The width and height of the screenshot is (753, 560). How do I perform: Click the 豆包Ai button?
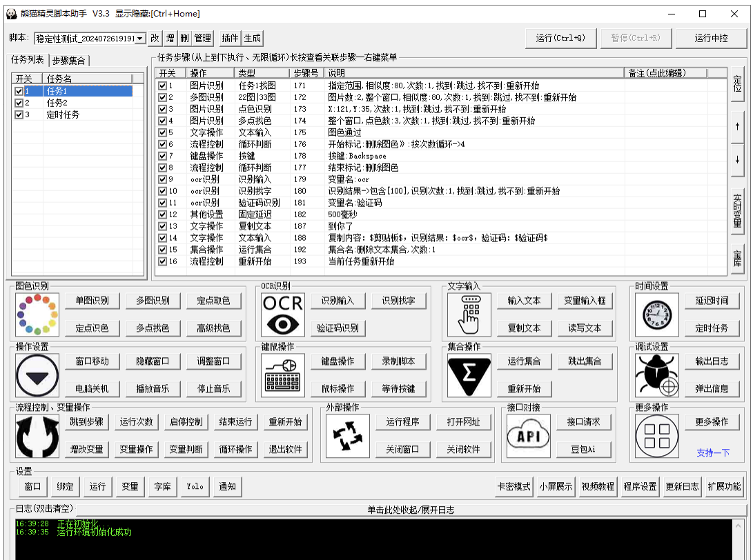click(x=584, y=450)
